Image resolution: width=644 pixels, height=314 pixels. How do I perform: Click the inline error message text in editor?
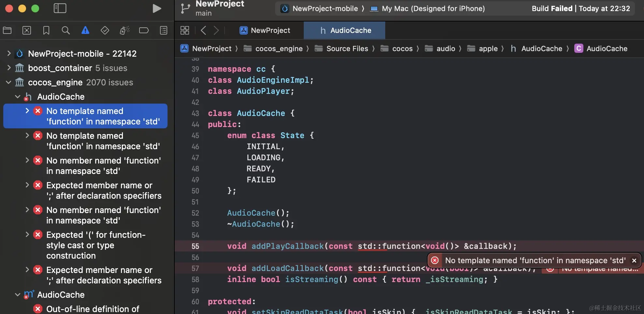535,260
